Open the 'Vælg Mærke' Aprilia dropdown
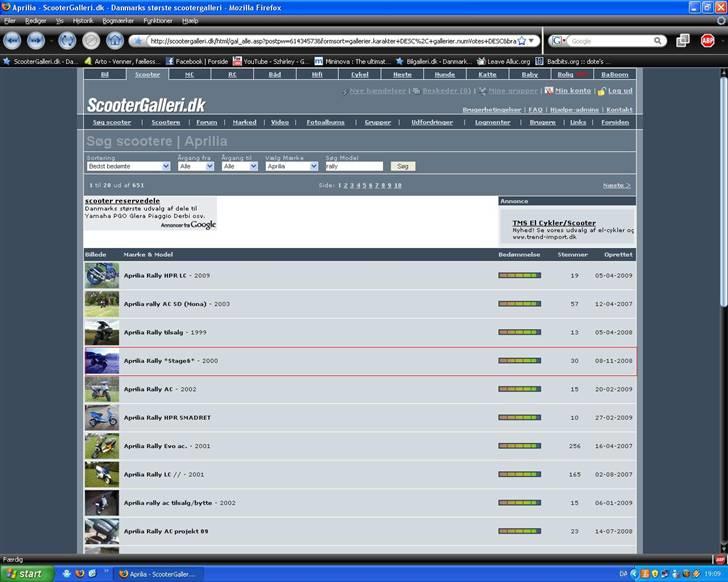Viewport: 728px width, 582px height. point(293,166)
